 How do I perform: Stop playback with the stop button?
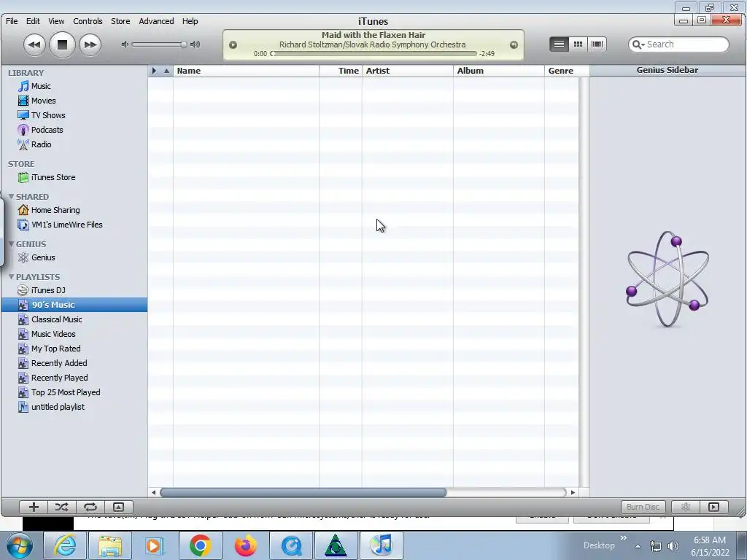click(x=62, y=44)
